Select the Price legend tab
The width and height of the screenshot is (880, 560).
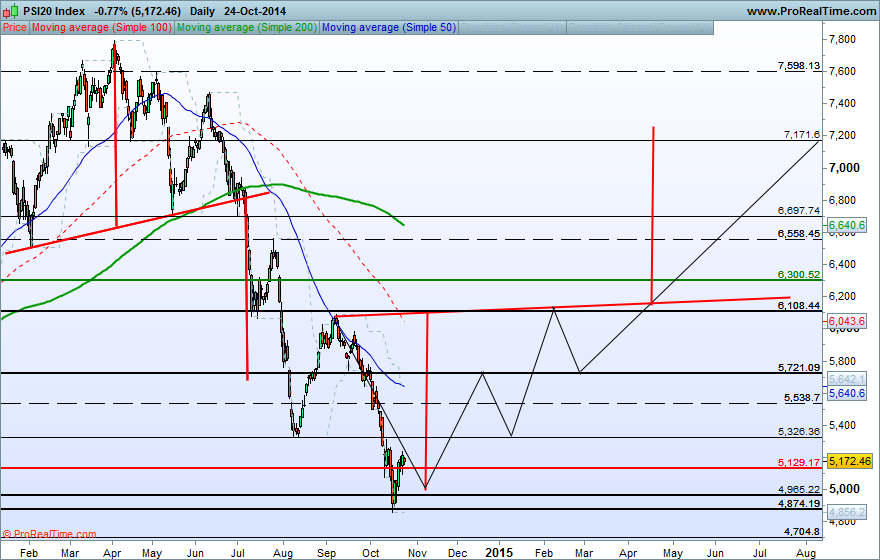point(15,27)
